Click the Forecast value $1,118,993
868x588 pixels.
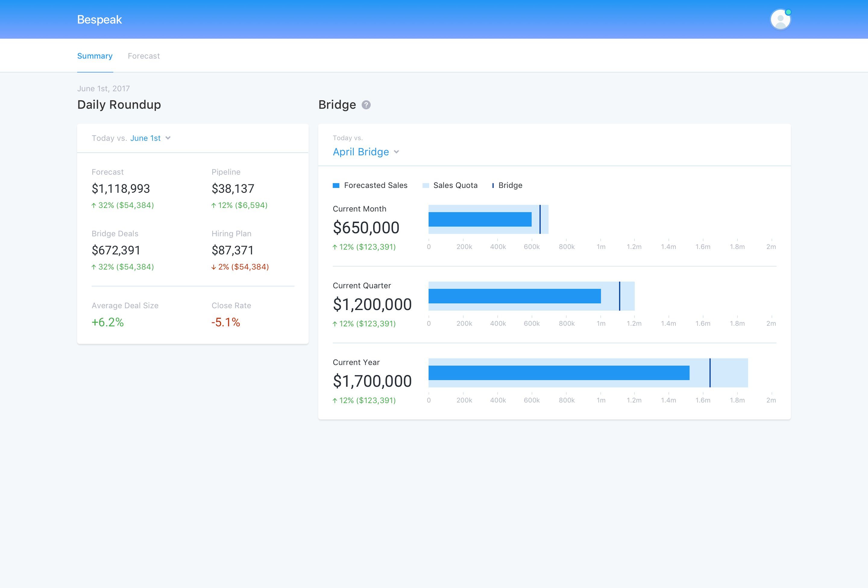(x=121, y=189)
